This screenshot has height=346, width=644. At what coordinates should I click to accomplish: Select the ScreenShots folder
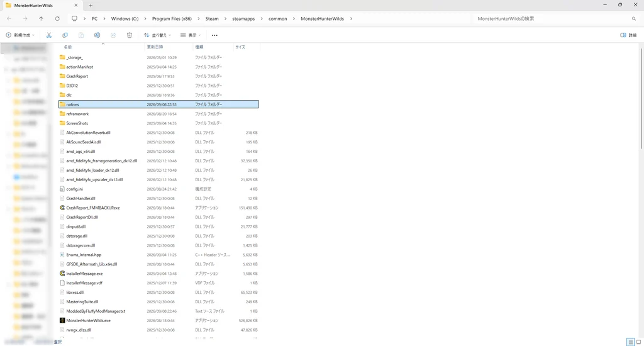pos(77,123)
